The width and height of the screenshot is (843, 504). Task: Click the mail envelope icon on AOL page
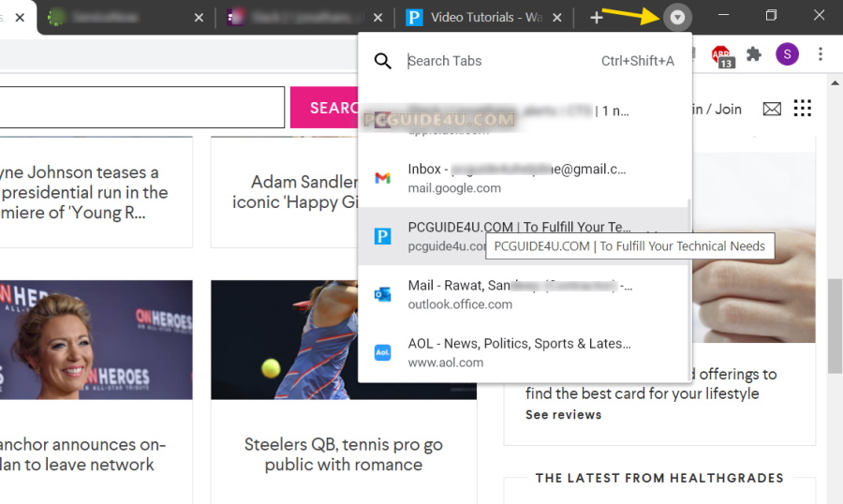[772, 109]
